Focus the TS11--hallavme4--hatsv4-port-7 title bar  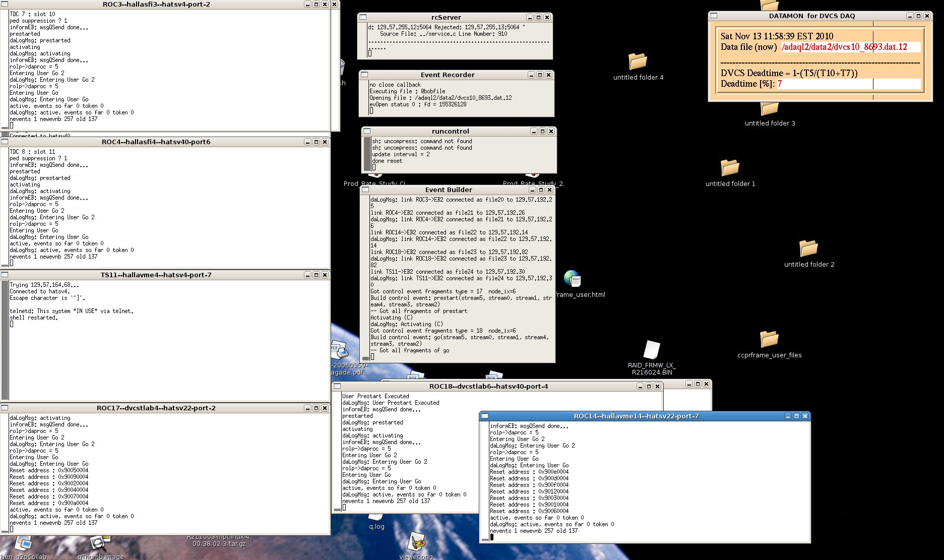click(156, 275)
